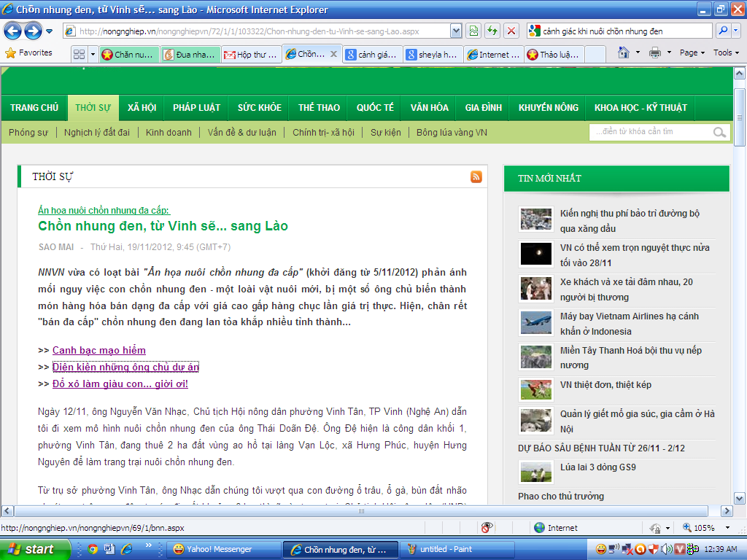Image resolution: width=747 pixels, height=560 pixels.
Task: Click the Stop loading red X icon
Action: coord(511,31)
